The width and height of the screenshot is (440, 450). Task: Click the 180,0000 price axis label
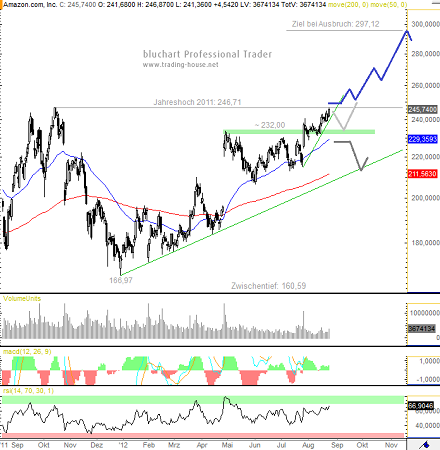pos(425,243)
